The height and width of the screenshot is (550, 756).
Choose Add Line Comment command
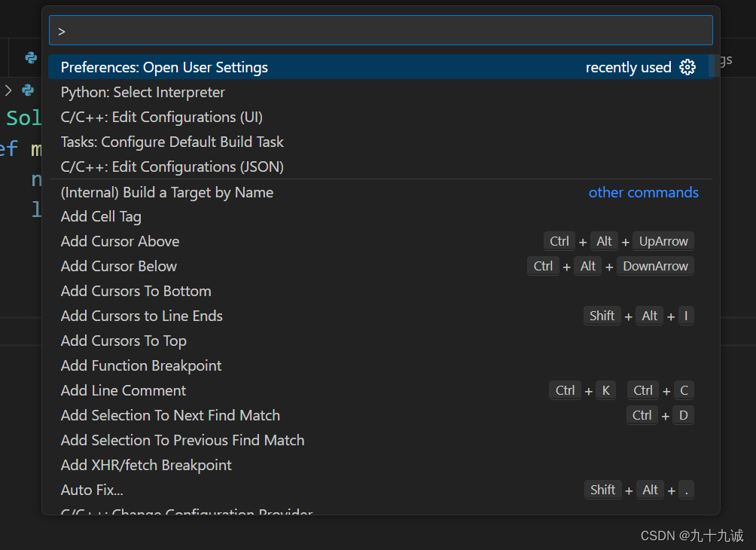pos(380,391)
